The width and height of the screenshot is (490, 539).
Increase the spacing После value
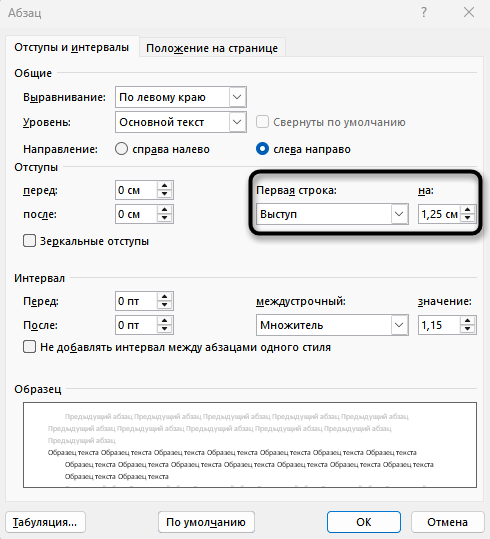164,321
